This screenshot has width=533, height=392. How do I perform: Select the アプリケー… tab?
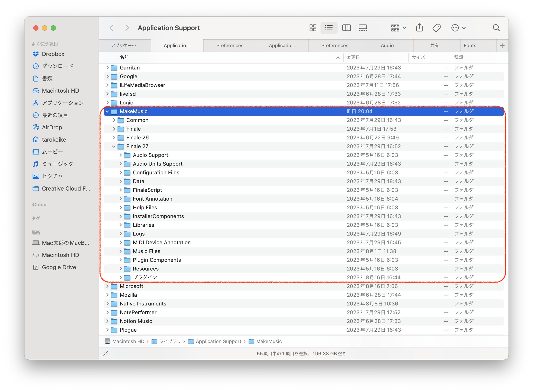point(125,46)
